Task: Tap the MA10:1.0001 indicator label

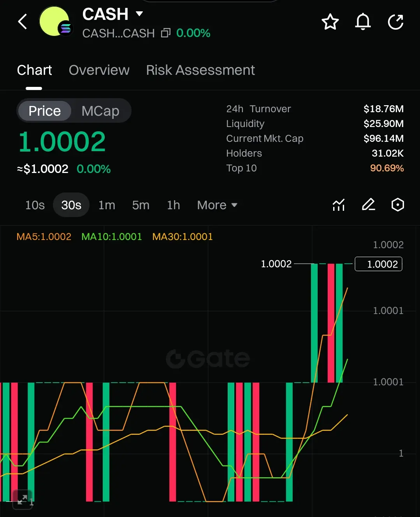Action: coord(112,236)
